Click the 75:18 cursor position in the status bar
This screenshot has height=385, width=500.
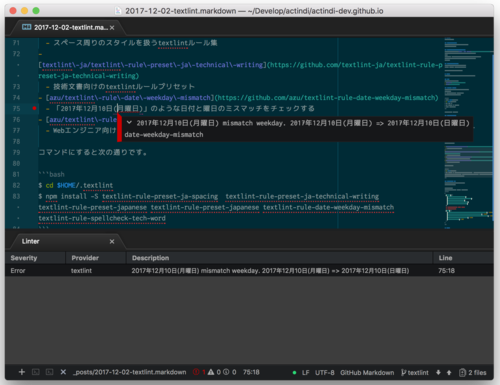point(251,372)
